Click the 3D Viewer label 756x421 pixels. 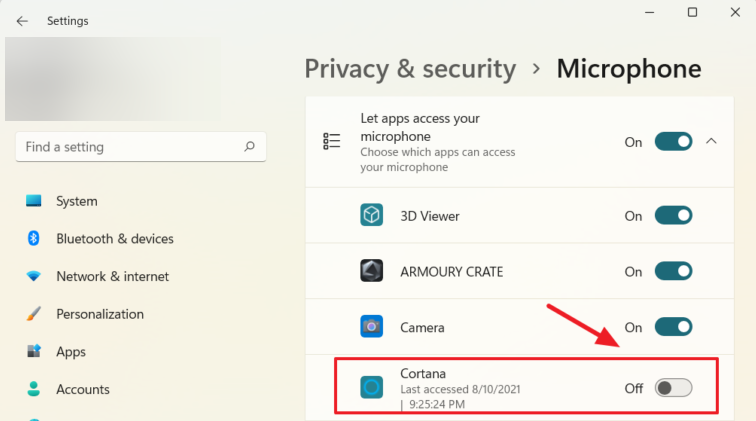430,216
